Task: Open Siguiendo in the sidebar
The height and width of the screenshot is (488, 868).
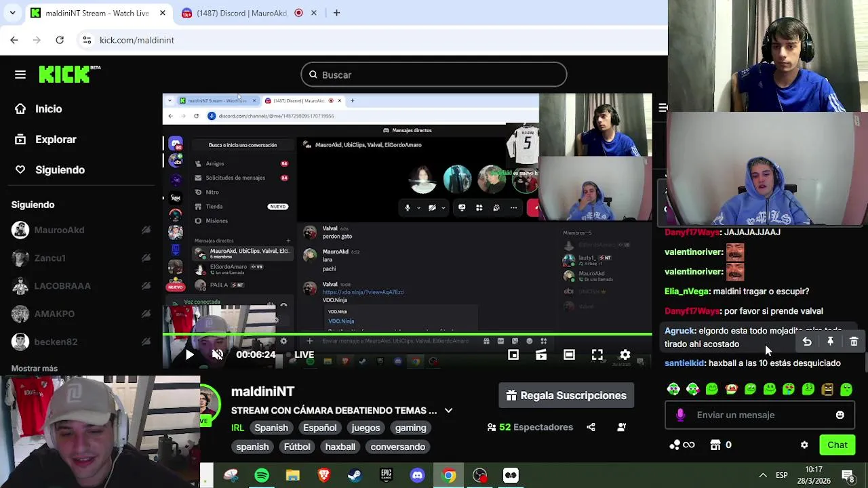Action: click(x=50, y=169)
